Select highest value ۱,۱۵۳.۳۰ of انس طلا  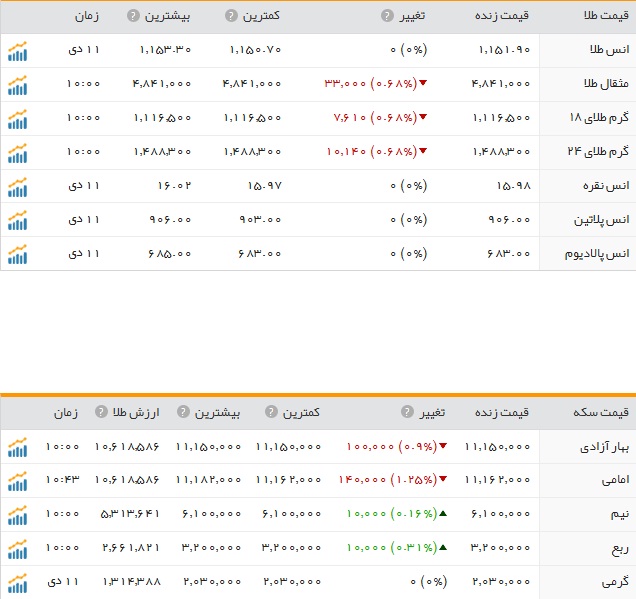pos(165,50)
